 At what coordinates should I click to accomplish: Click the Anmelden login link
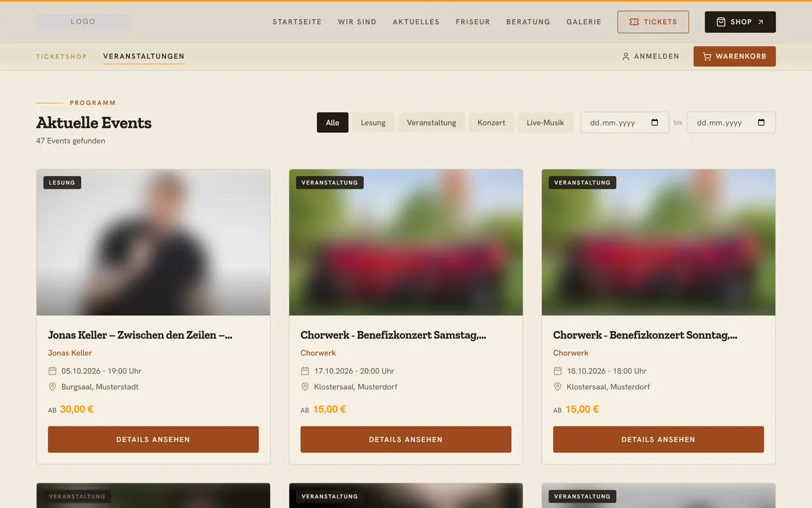tap(650, 57)
